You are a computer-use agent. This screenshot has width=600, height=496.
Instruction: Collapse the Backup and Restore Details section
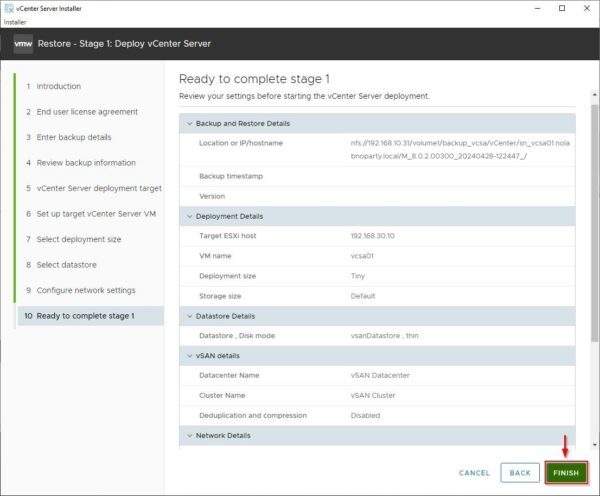[187, 123]
